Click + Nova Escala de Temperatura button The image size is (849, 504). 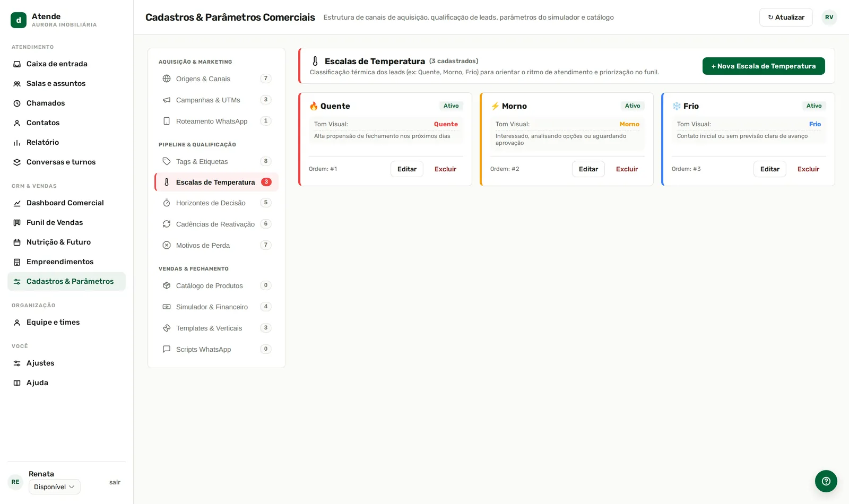point(764,66)
